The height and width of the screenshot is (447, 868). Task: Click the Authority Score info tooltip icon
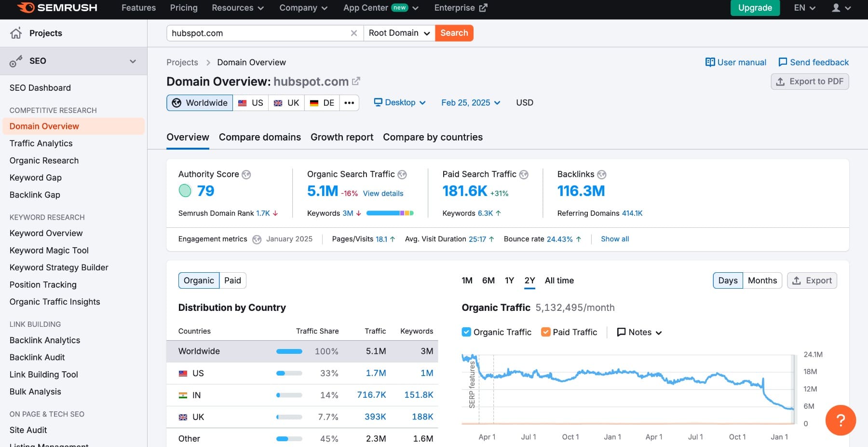246,174
